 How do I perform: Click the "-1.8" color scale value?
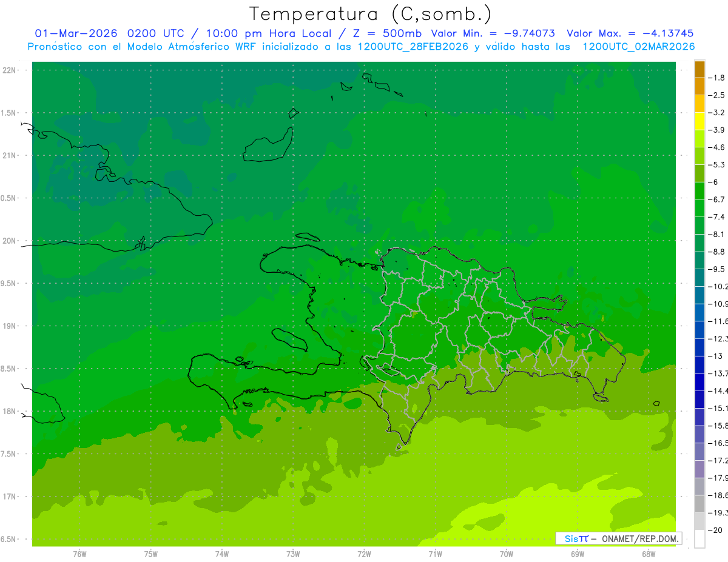716,78
